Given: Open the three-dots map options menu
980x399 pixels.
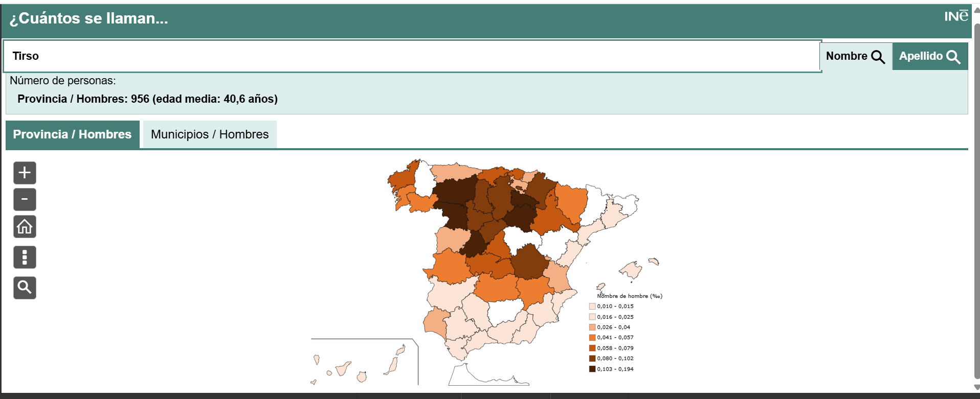Looking at the screenshot, I should [x=25, y=257].
